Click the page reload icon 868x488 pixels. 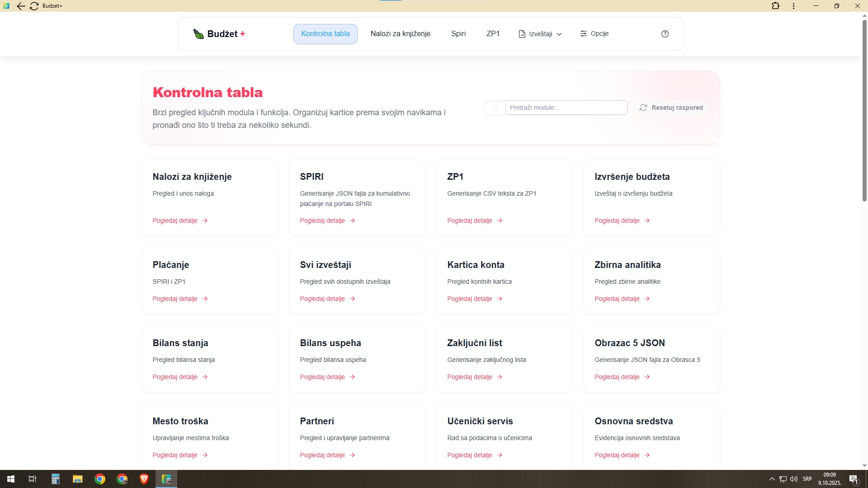pos(34,6)
